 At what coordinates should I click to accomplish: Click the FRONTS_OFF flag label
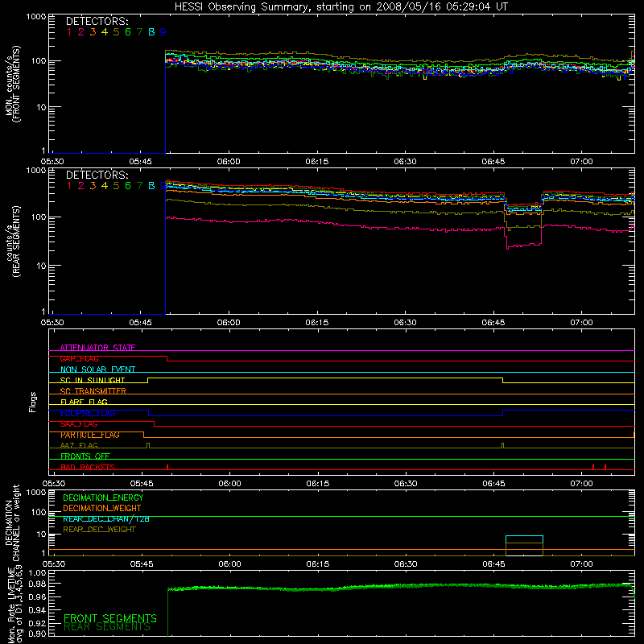pyautogui.click(x=85, y=456)
